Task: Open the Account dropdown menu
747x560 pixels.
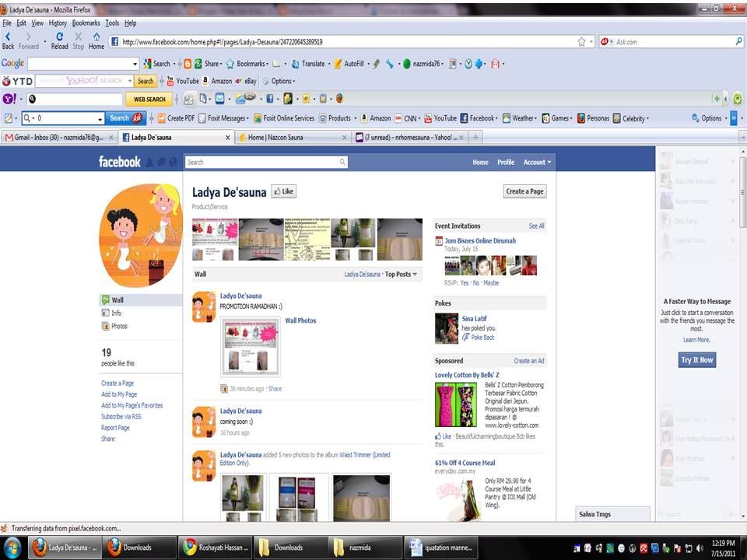Action: click(x=536, y=162)
